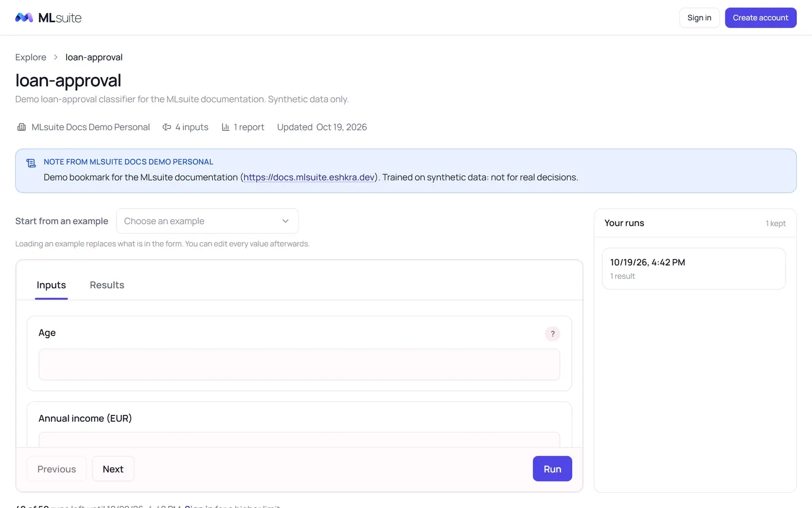Click the report chart icon
812x508 pixels.
tap(226, 127)
